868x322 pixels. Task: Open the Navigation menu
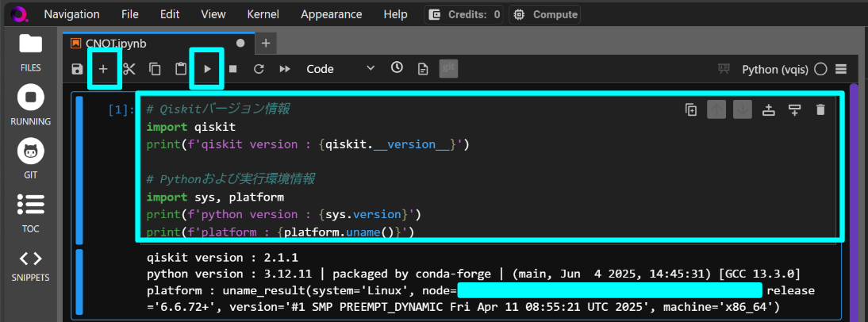(x=72, y=14)
